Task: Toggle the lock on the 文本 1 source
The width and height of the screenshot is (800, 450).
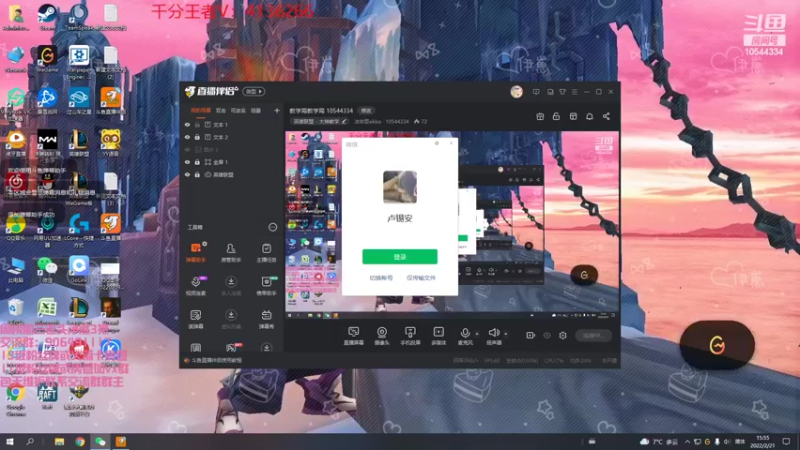Action: click(x=197, y=124)
